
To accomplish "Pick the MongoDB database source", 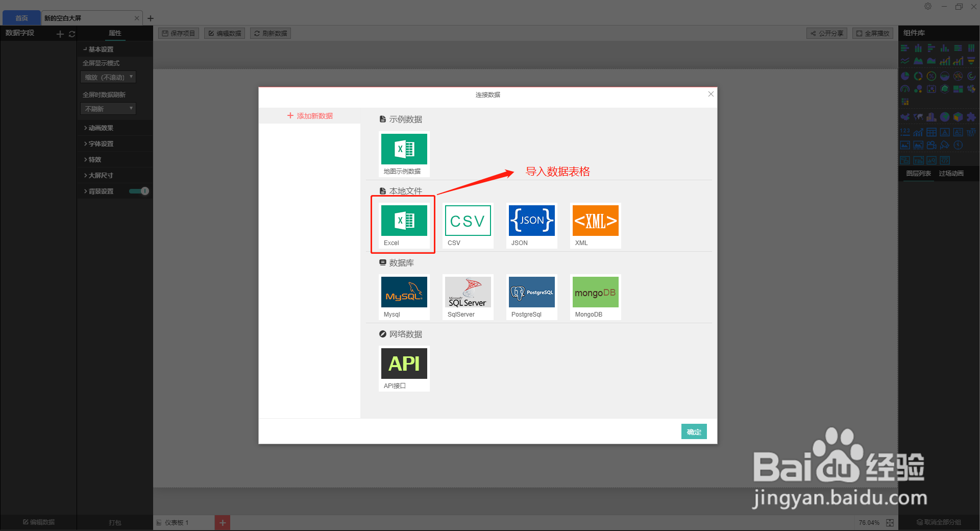I will [x=596, y=297].
